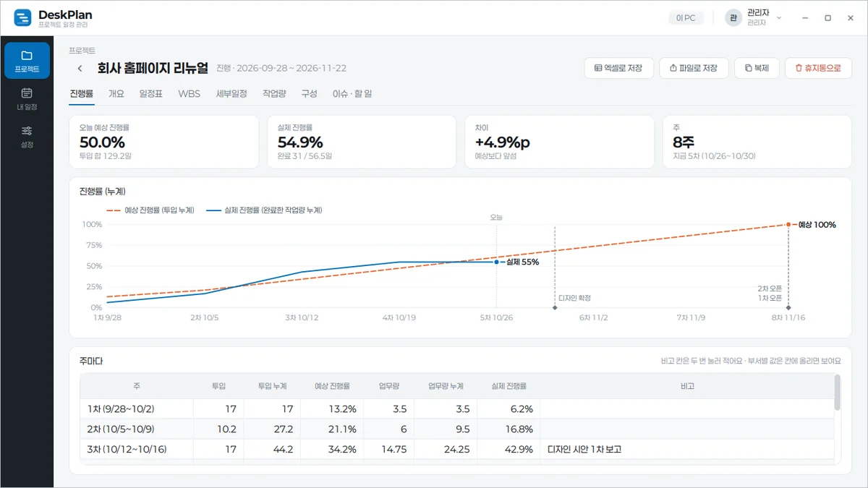
Task: Open 설정 from the sidebar
Action: coord(27,137)
